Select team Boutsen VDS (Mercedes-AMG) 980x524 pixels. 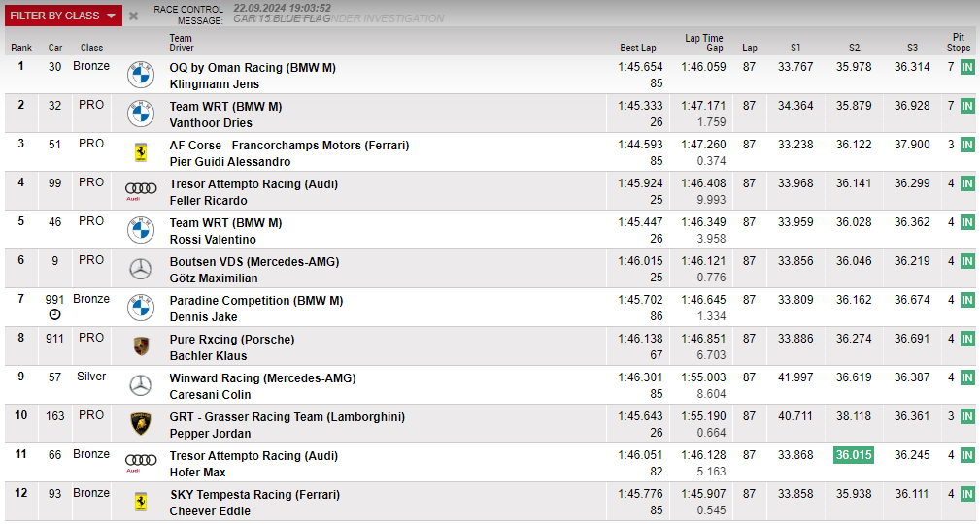pyautogui.click(x=254, y=262)
